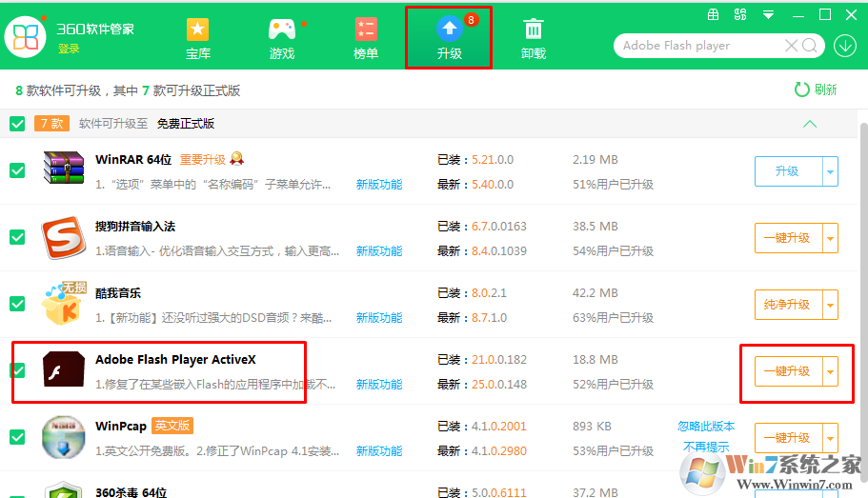Click the 酷我音乐 title text
This screenshot has height=498, width=868.
118,293
